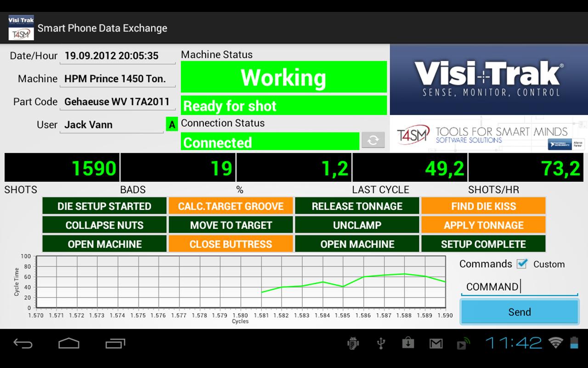The height and width of the screenshot is (368, 588).
Task: Click OPEN MACHINE under UNCLAMP
Action: [357, 244]
